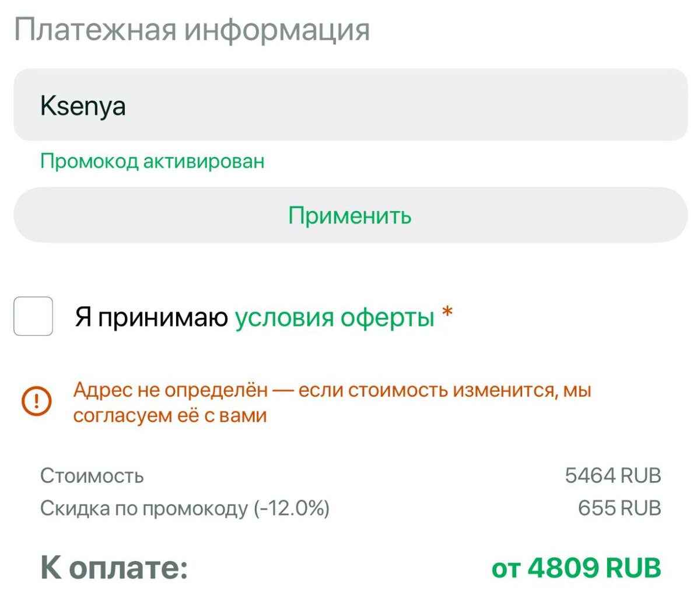The width and height of the screenshot is (700, 606).
Task: Click the 'Применить' button
Action: click(x=350, y=216)
